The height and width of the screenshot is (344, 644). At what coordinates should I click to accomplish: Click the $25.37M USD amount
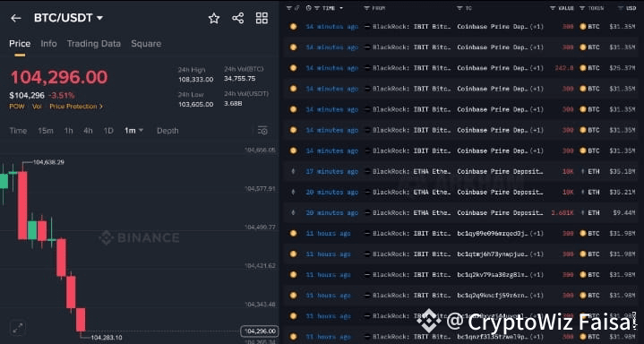pyautogui.click(x=623, y=68)
